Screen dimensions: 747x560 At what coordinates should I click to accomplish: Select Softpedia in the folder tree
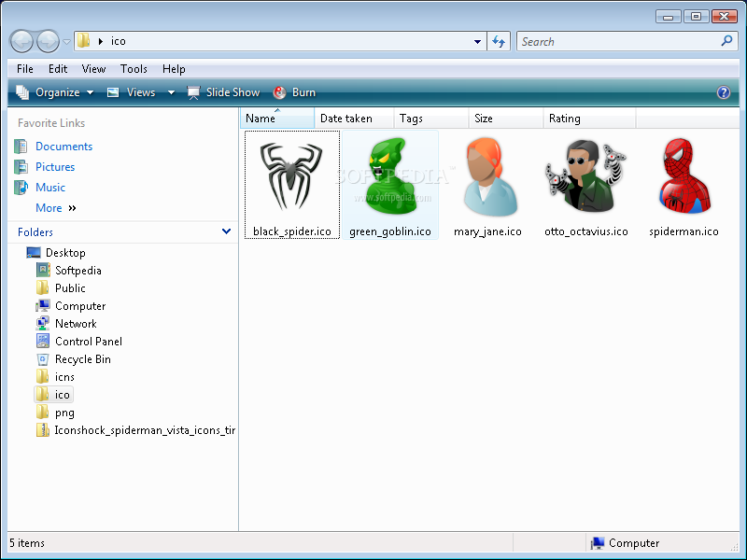coord(78,271)
